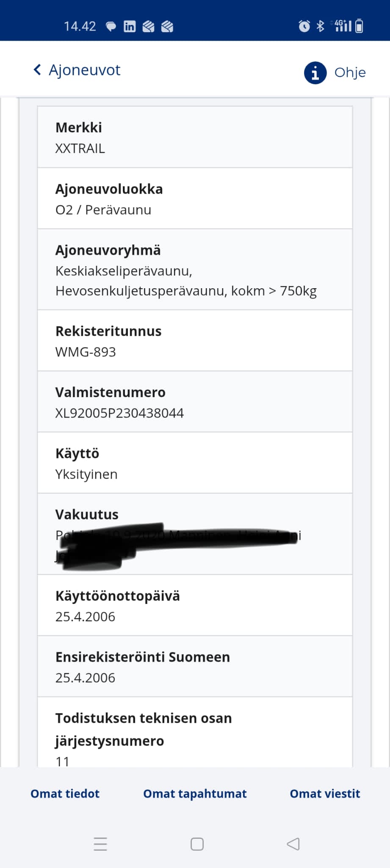Select the Rekisteritunnus WMG-893 row
390x868 pixels.
pos(195,340)
